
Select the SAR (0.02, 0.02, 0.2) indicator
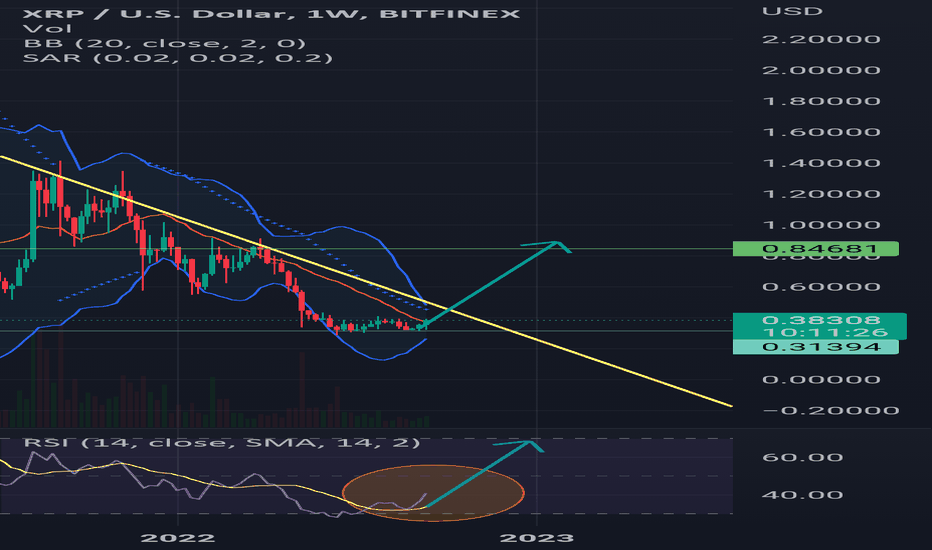tap(178, 58)
